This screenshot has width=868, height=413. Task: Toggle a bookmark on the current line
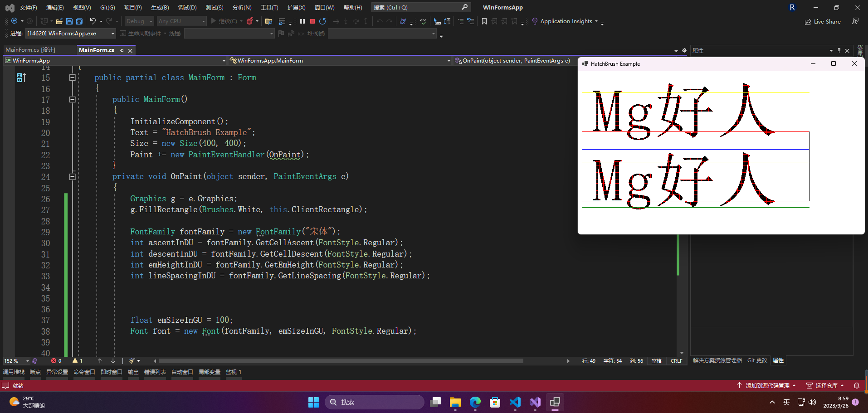pos(484,21)
